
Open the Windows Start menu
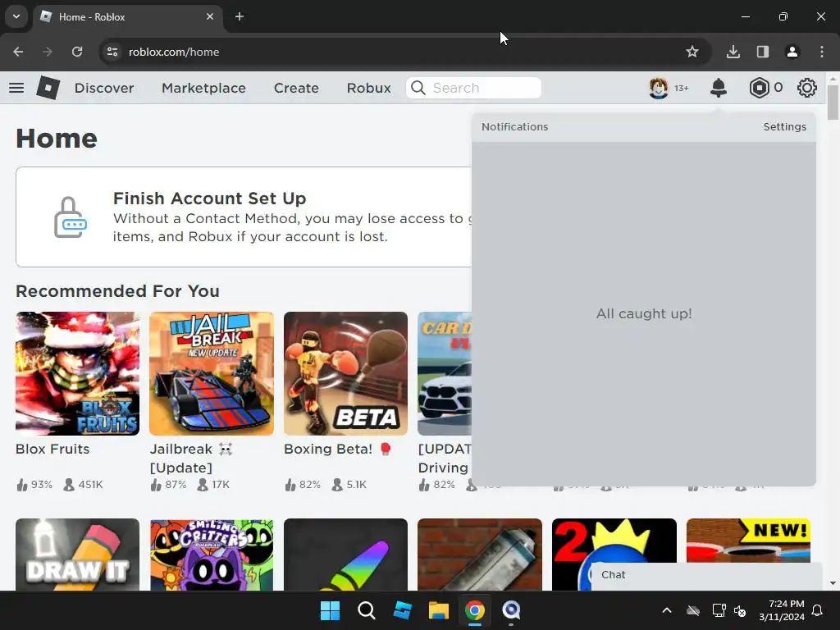tap(330, 610)
